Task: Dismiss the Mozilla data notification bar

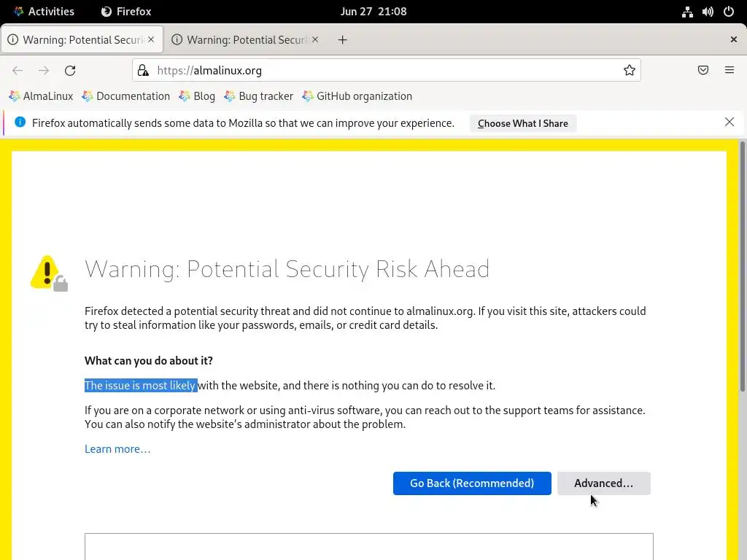Action: pos(729,122)
